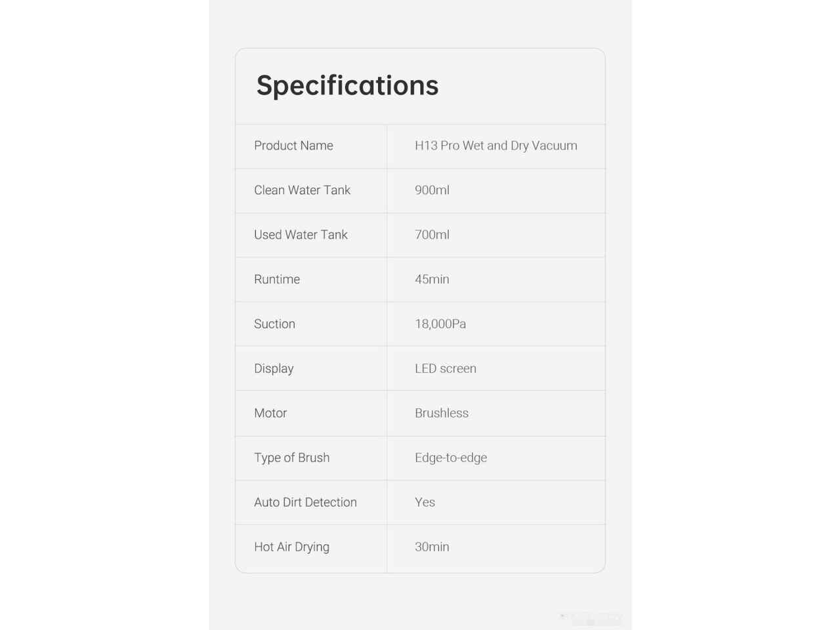Click the 900ml value
The width and height of the screenshot is (840, 630).
tap(432, 190)
